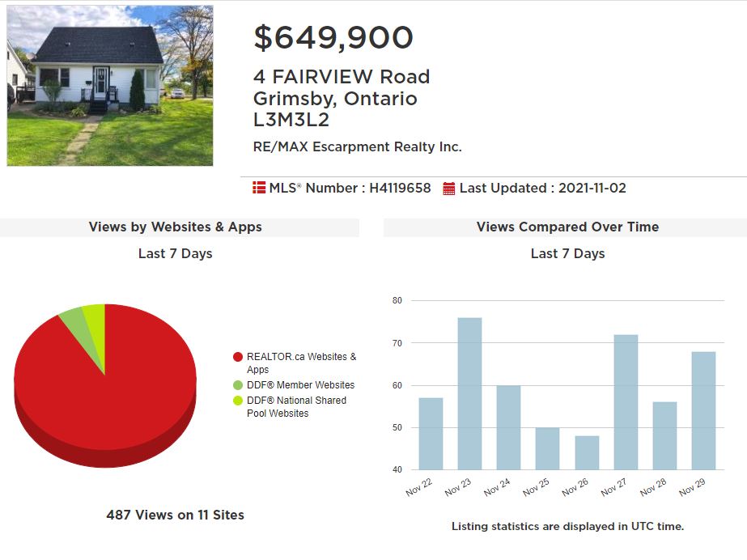Click the red REALTOR.ca legend dot
The height and width of the screenshot is (560, 747).
coord(238,357)
